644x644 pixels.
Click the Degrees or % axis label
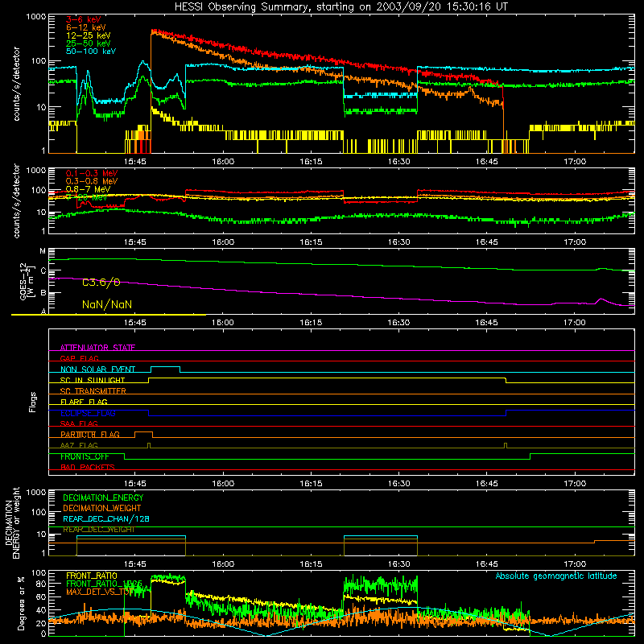pos(21,603)
